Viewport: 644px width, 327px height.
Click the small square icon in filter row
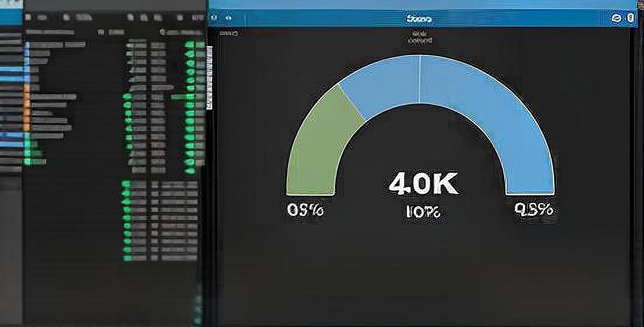[x=101, y=32]
